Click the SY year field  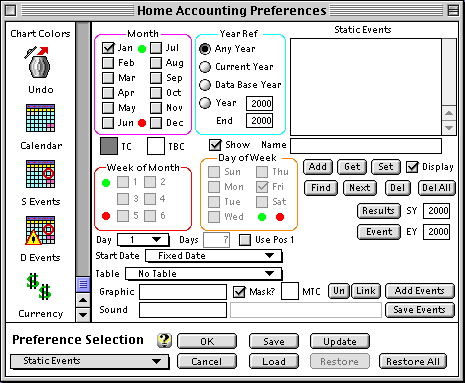436,211
